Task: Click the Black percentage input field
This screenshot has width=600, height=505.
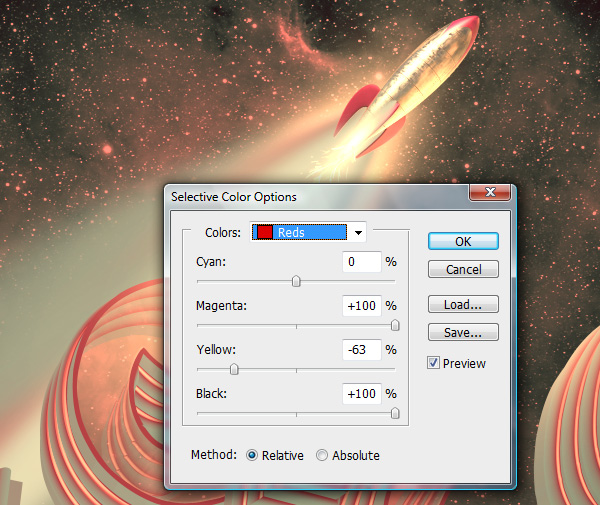Action: pos(362,394)
